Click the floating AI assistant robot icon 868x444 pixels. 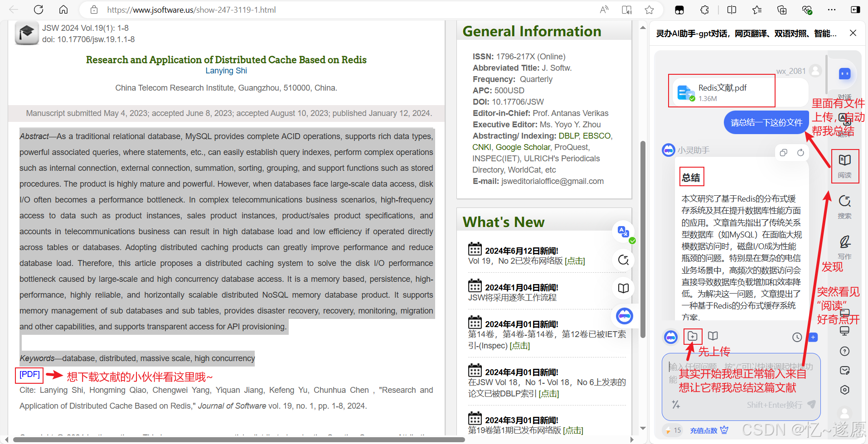625,316
